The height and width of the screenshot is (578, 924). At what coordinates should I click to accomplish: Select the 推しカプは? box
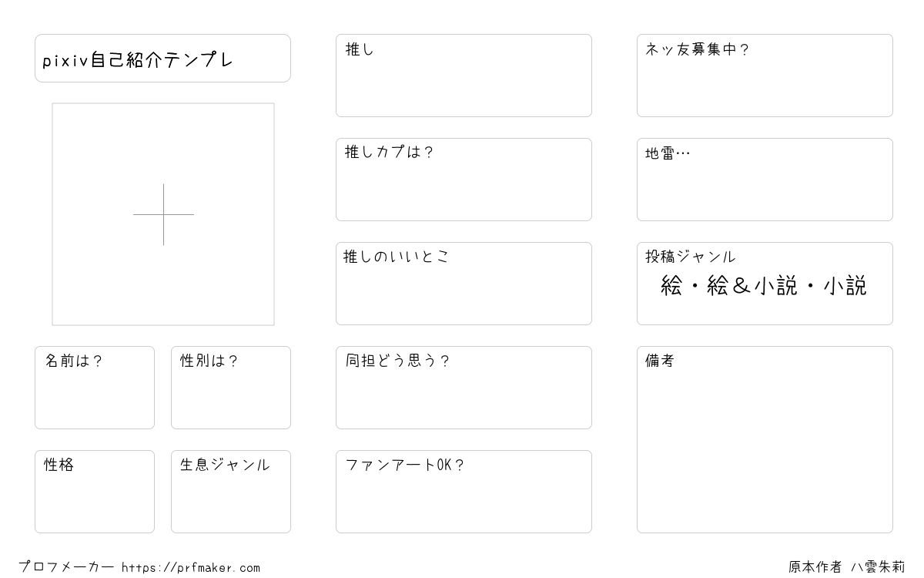click(x=464, y=180)
